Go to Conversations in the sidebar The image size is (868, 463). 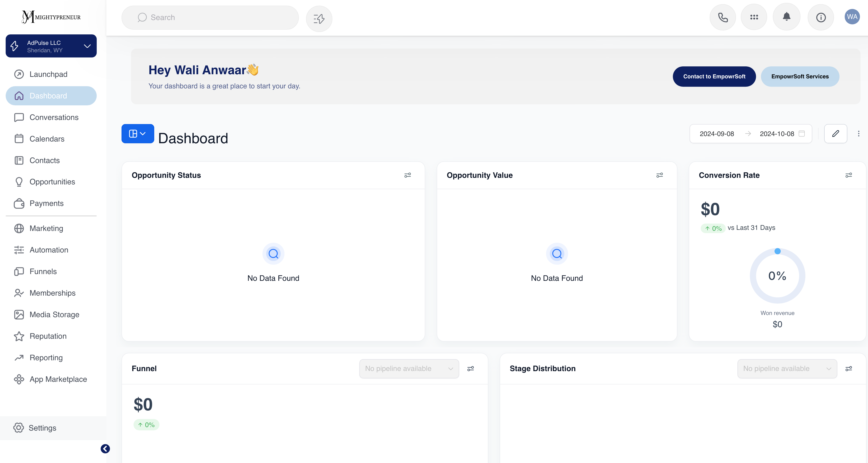54,117
